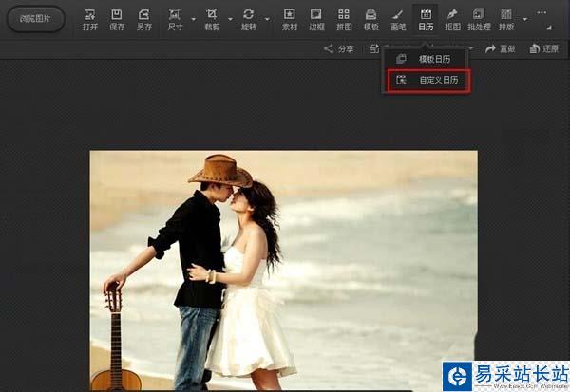
Task: Open the dropdown arrow beside 重做
Action: pyautogui.click(x=471, y=48)
